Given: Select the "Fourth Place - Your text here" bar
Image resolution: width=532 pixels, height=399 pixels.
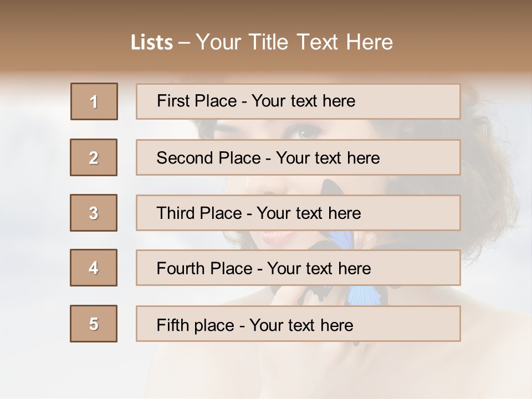Looking at the screenshot, I should (x=298, y=268).
